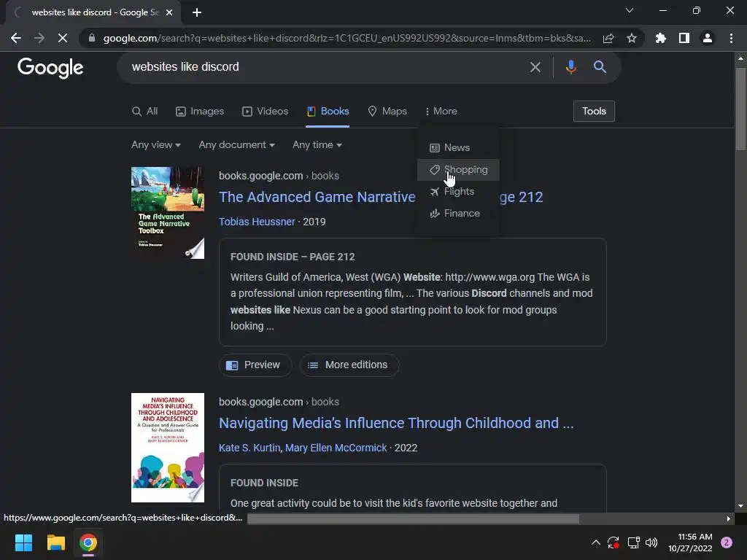Open the volume speaker icon

coord(651,542)
